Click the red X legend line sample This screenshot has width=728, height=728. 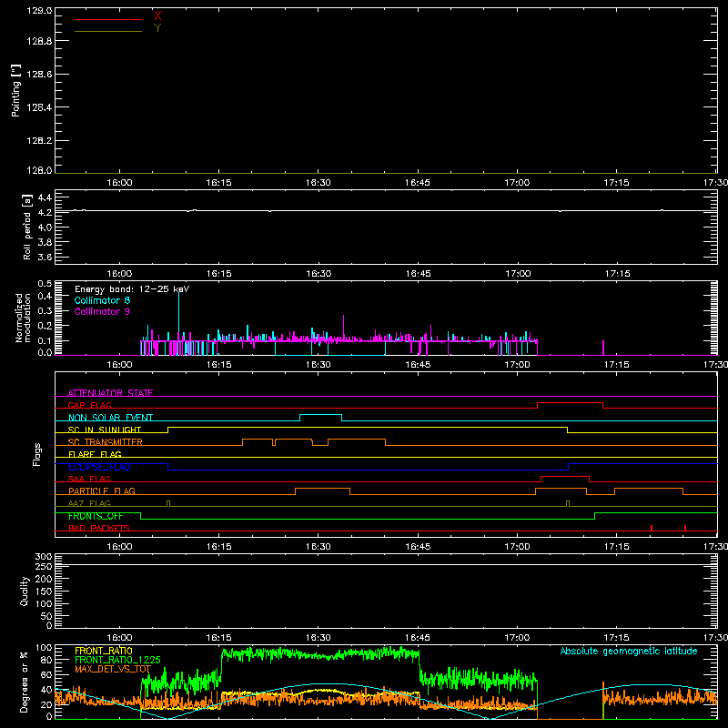click(x=108, y=19)
